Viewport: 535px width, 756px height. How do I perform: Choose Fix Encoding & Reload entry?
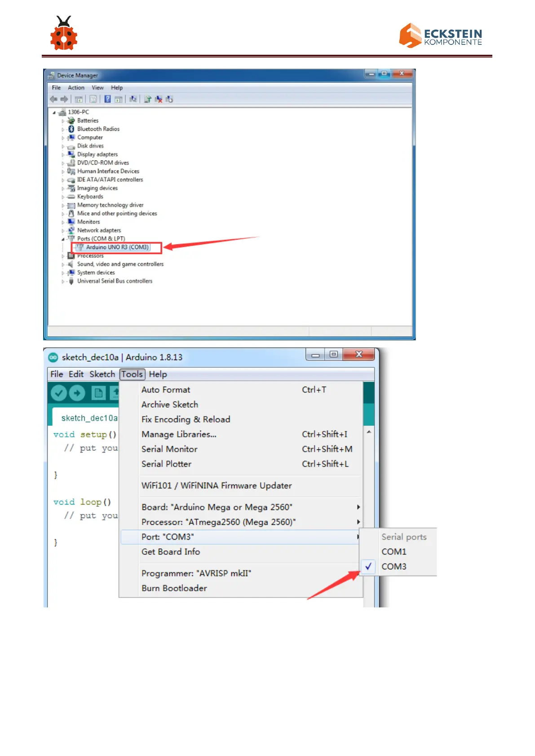coord(241,419)
